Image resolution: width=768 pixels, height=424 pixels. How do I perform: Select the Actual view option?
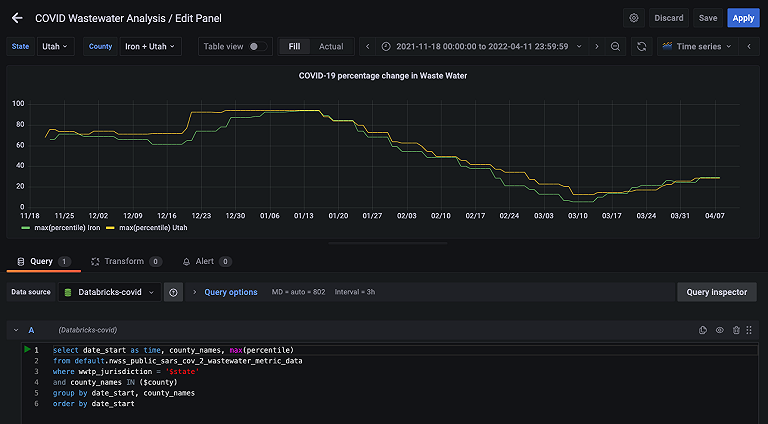click(x=330, y=47)
